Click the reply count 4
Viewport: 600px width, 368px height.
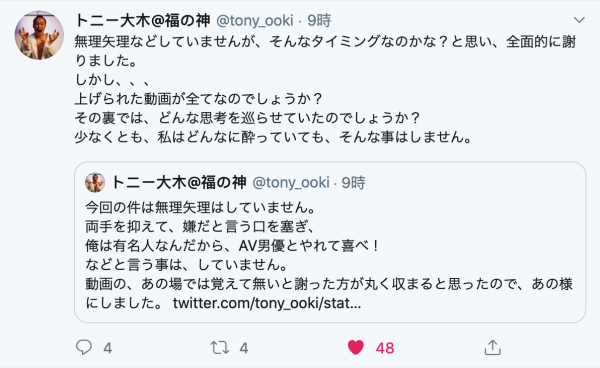pyautogui.click(x=108, y=348)
